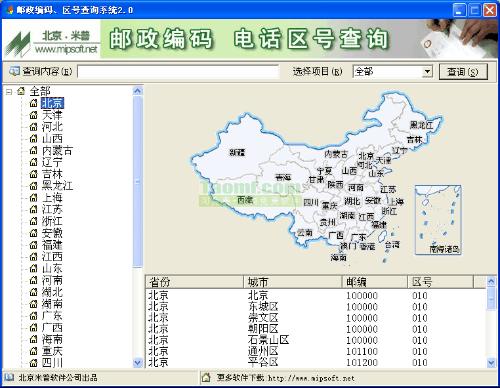Viewport: 500px width, 388px height.
Task: Click the home icon in the status bar
Action: (x=206, y=378)
